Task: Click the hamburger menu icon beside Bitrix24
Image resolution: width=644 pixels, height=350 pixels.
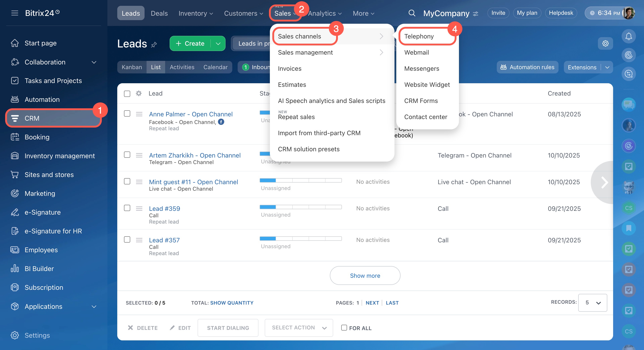Action: [x=15, y=13]
